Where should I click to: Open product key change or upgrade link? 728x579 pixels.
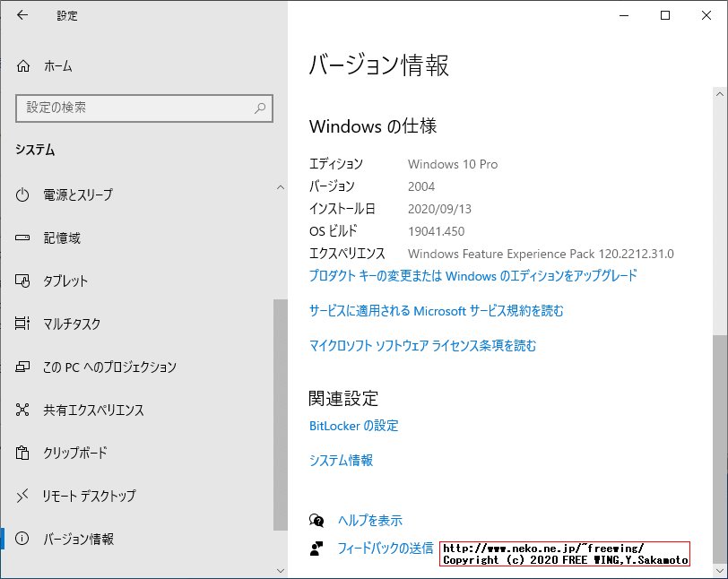tap(473, 276)
